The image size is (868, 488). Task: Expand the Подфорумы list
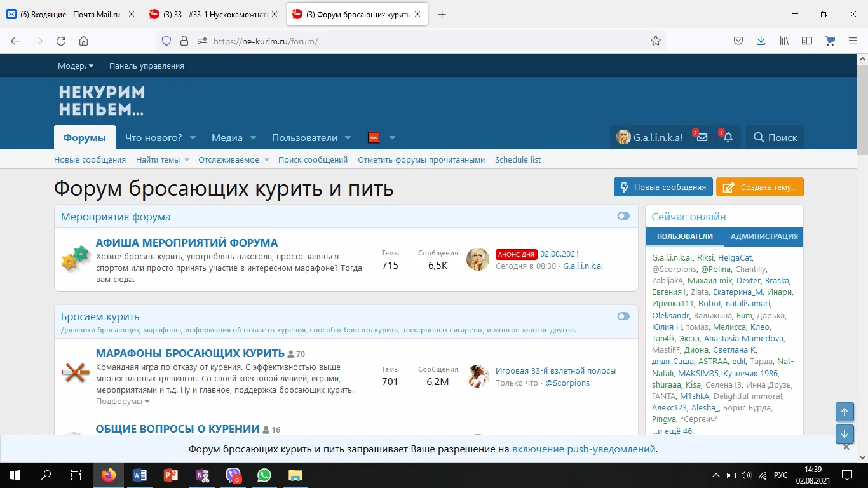(119, 401)
